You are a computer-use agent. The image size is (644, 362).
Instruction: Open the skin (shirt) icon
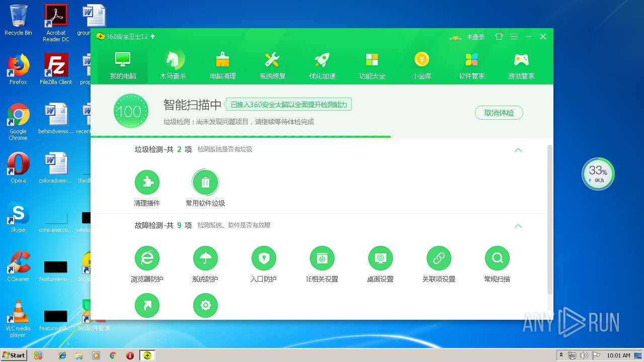pos(499,37)
